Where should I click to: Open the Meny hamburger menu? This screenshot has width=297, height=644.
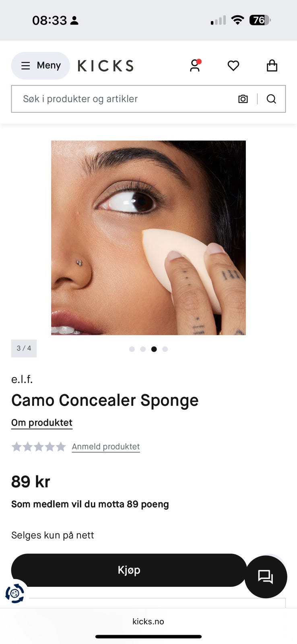(41, 66)
